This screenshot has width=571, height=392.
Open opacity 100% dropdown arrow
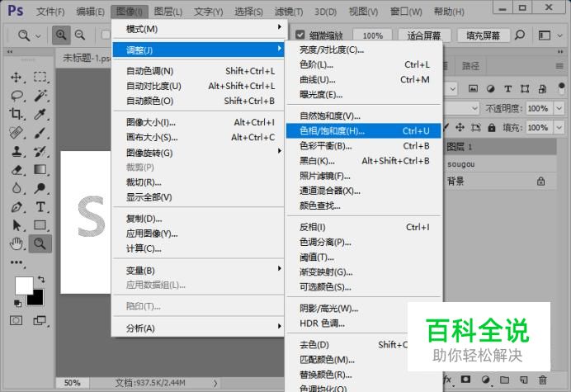(x=559, y=108)
